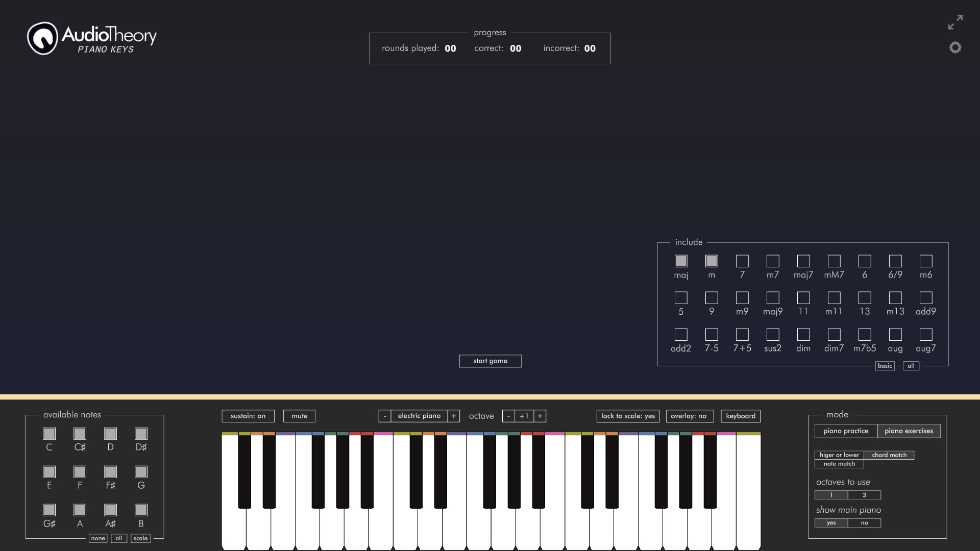Toggle the mute button off
The width and height of the screenshot is (980, 551).
point(299,416)
